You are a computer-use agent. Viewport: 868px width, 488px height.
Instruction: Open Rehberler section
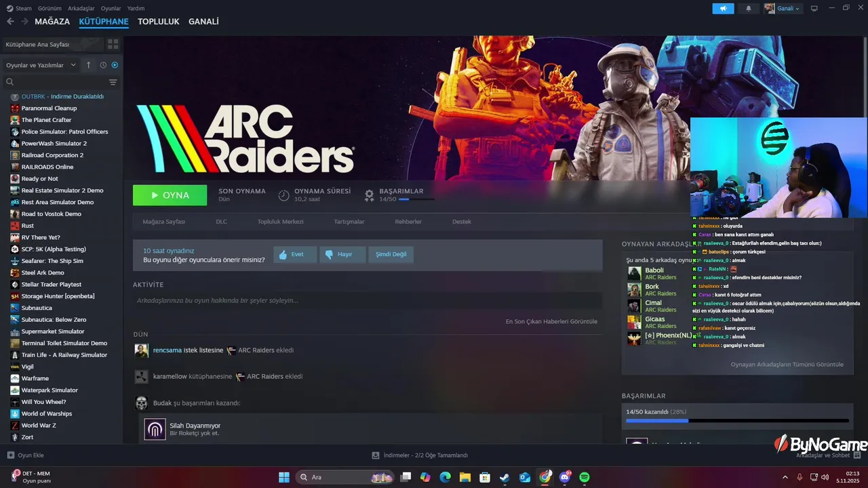pos(408,222)
